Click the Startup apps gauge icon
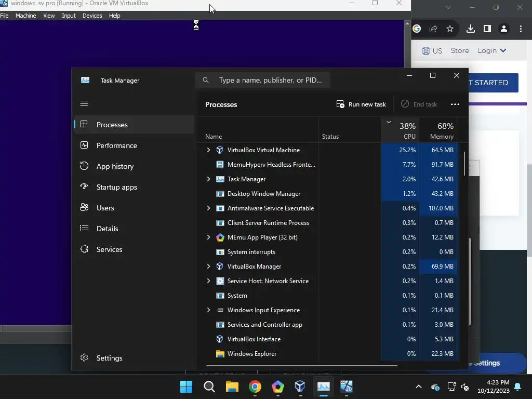Viewport: 532px width, 399px height. tap(84, 187)
